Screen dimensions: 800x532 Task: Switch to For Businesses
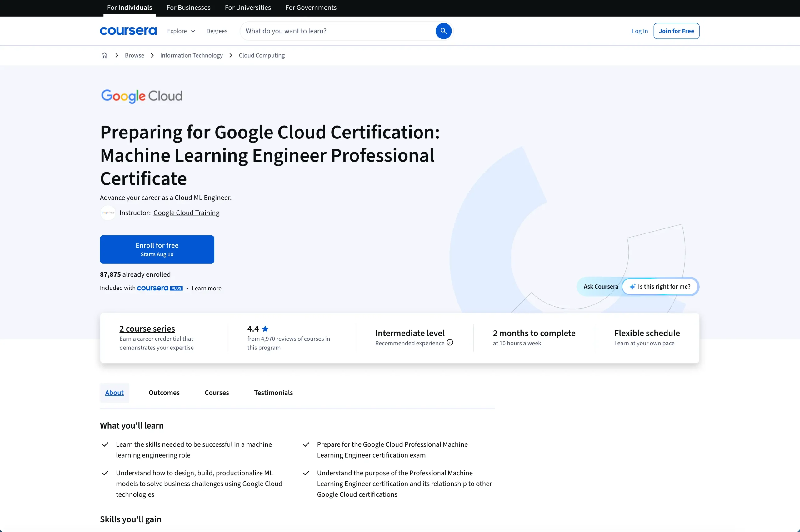coord(188,8)
